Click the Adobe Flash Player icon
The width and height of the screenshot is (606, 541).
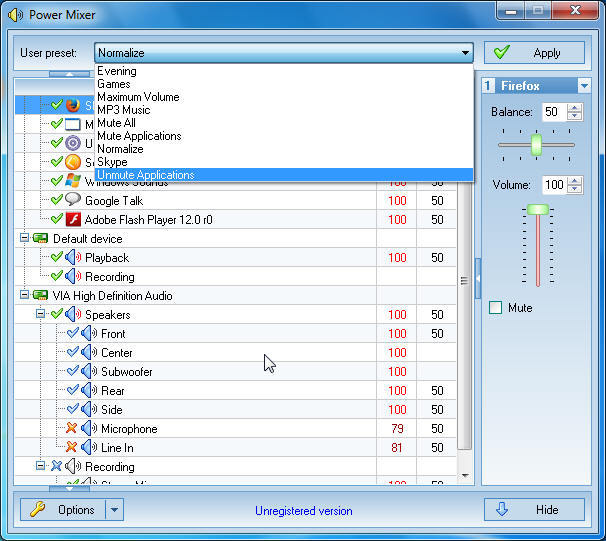(x=73, y=219)
